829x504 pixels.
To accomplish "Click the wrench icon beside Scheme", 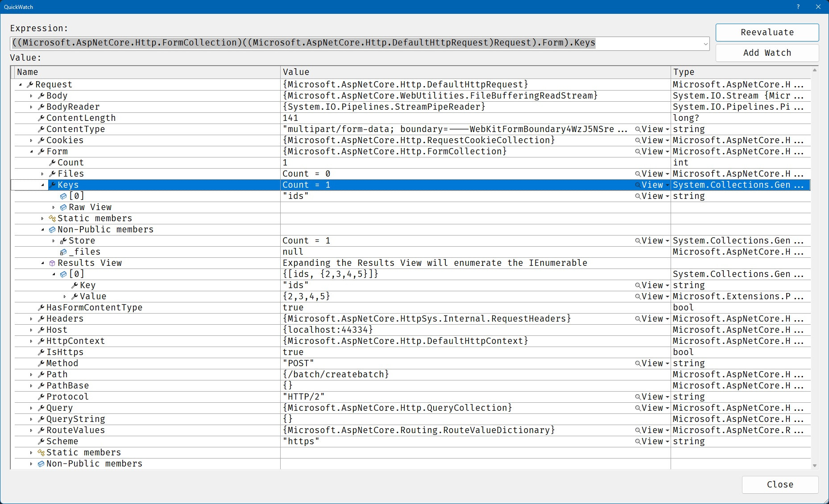I will coord(41,442).
